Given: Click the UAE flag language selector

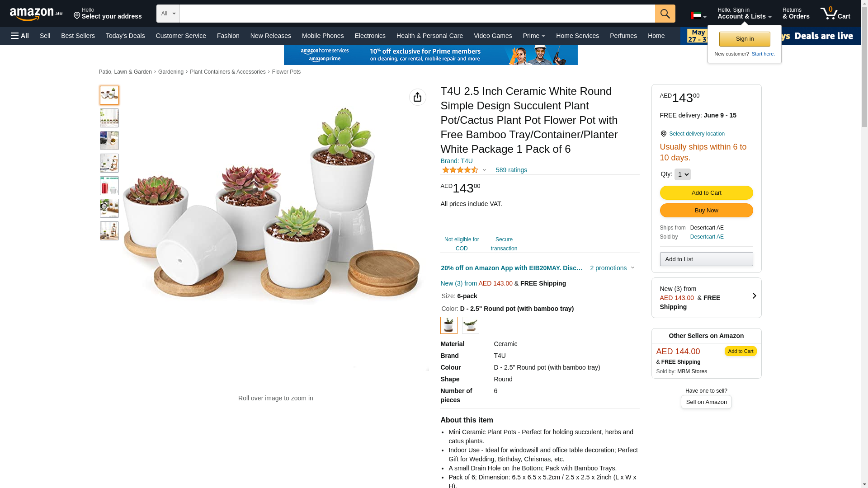Looking at the screenshot, I should click(x=698, y=16).
